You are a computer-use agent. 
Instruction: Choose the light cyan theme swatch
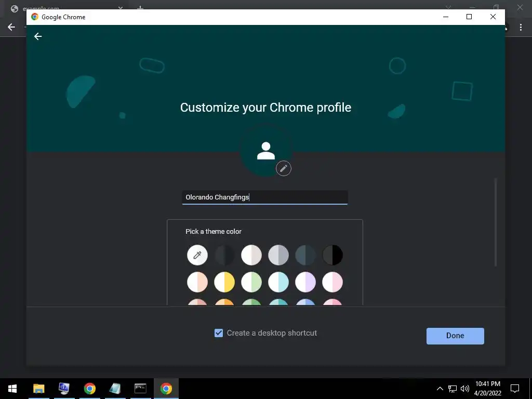[x=278, y=282]
